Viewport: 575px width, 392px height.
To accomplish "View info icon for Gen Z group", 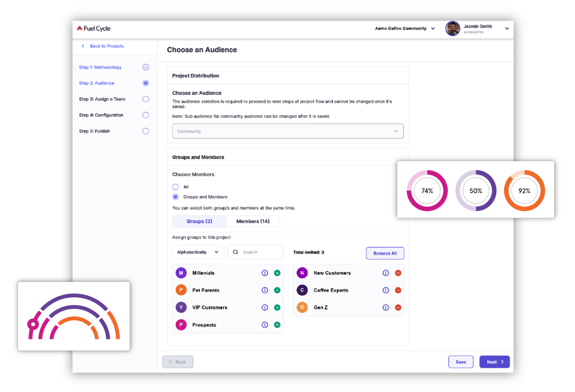I will click(x=386, y=307).
